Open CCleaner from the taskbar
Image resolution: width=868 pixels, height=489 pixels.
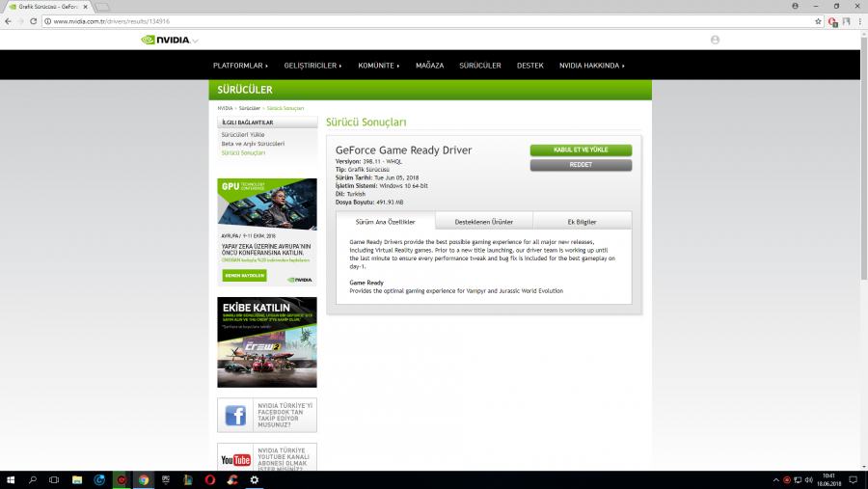tap(231, 479)
